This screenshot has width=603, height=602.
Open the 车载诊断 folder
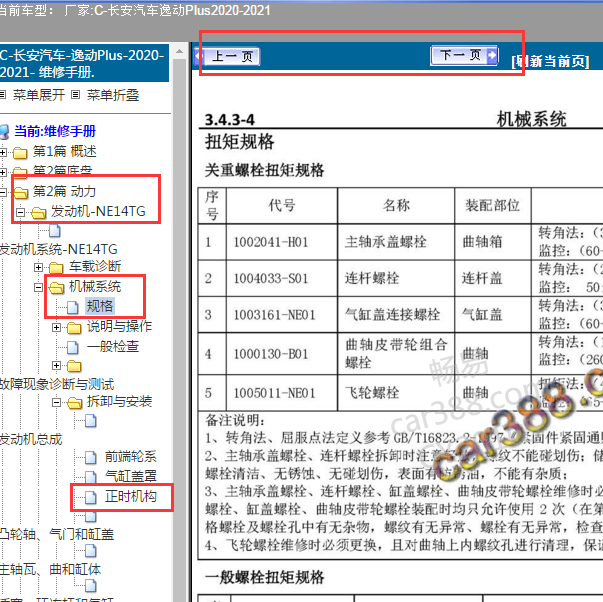[x=95, y=266]
